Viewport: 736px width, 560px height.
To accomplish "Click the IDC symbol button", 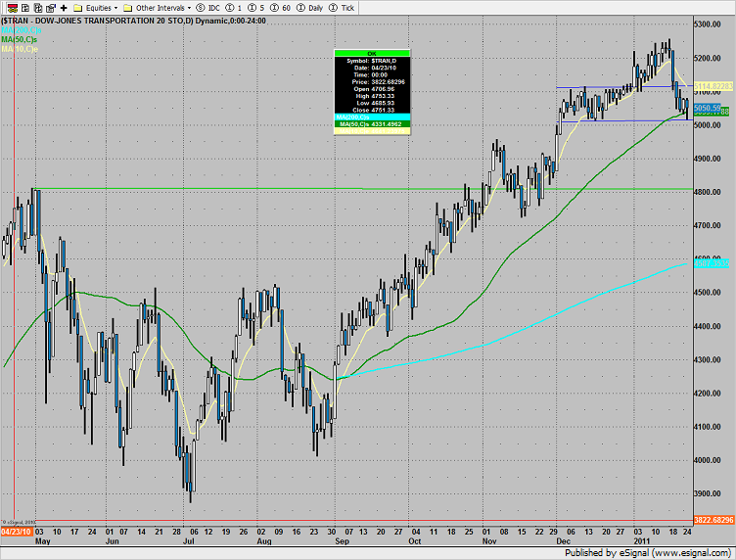I will 208,8.
